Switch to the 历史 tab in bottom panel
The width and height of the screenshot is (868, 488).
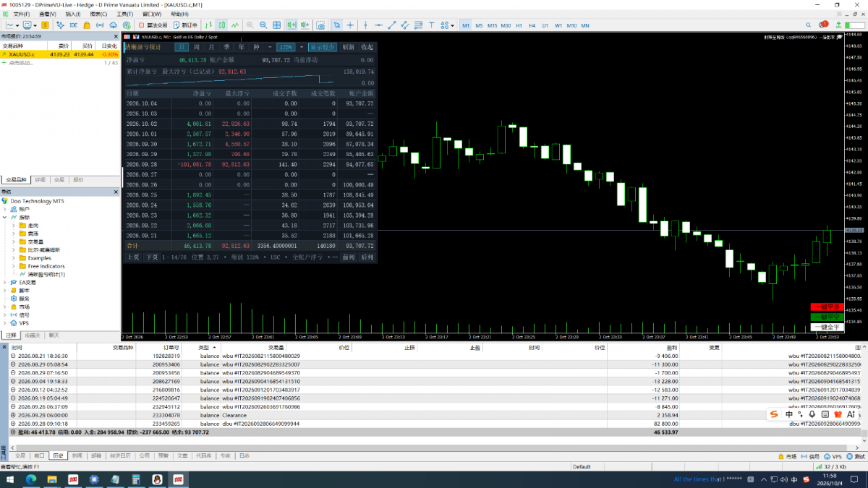[x=59, y=456]
